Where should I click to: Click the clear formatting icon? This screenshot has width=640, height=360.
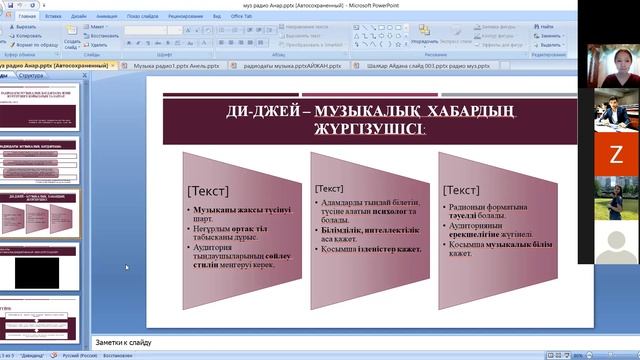(208, 30)
